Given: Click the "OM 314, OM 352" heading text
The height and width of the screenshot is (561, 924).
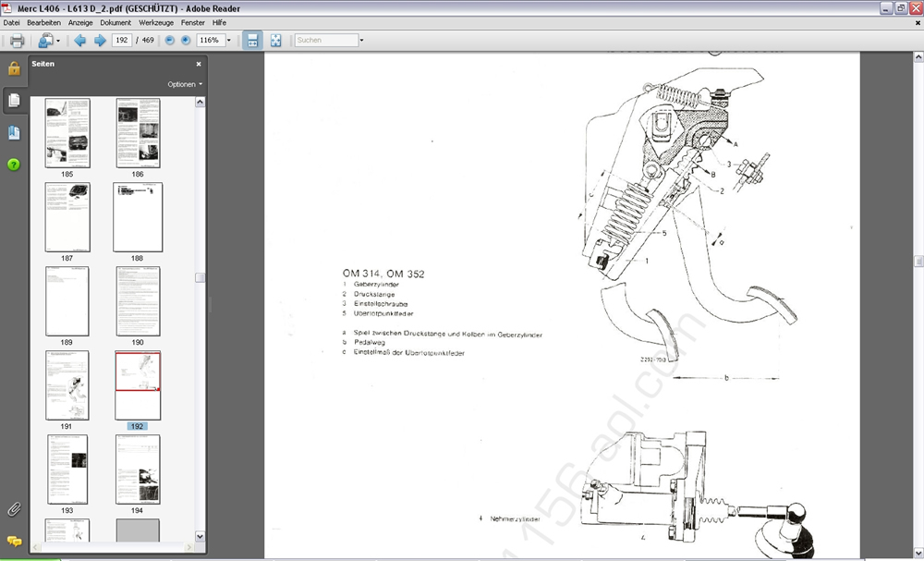Looking at the screenshot, I should [383, 274].
